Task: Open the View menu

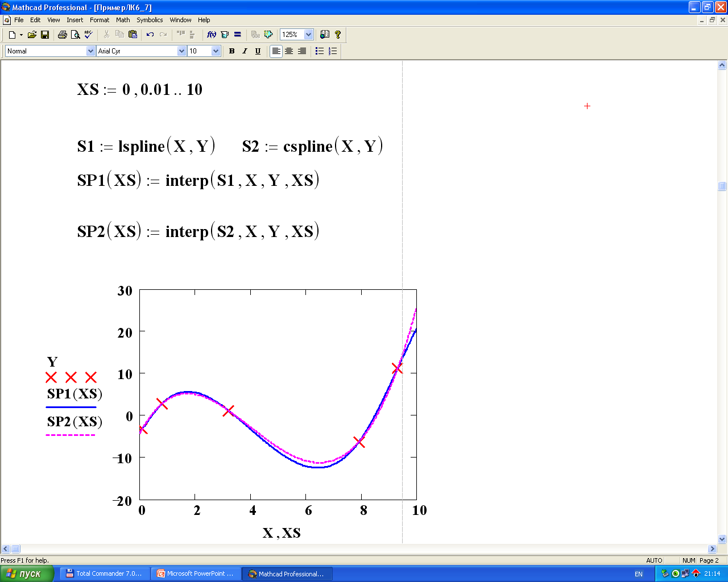Action: click(53, 20)
